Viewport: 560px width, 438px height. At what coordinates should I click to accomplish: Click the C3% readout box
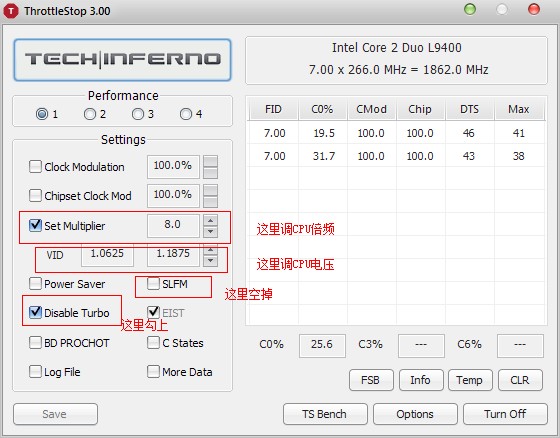pyautogui.click(x=421, y=346)
